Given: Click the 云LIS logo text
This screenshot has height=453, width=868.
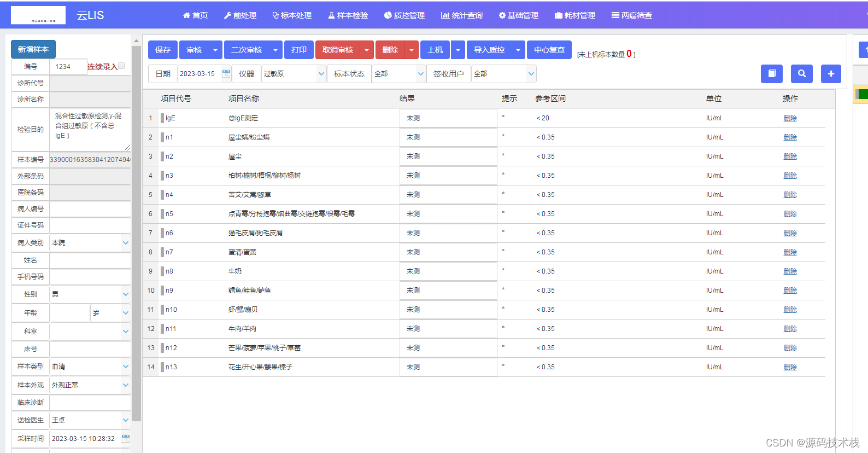Looking at the screenshot, I should tap(90, 15).
